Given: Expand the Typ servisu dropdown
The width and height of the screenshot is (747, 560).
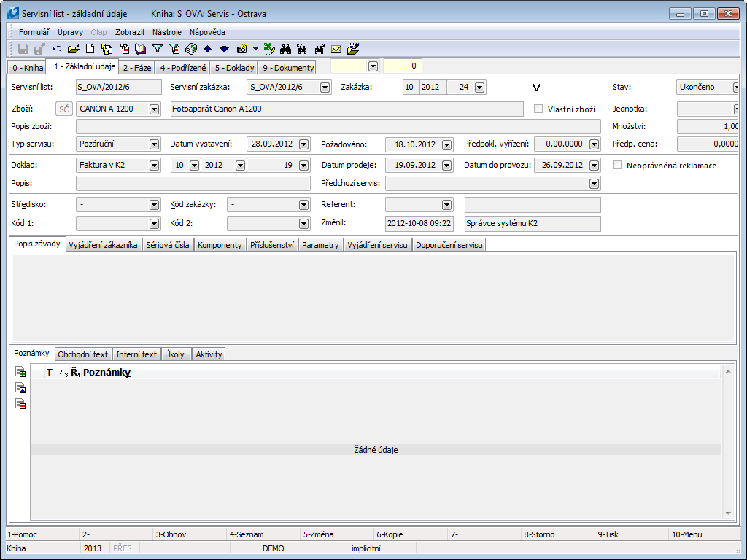Looking at the screenshot, I should (154, 144).
